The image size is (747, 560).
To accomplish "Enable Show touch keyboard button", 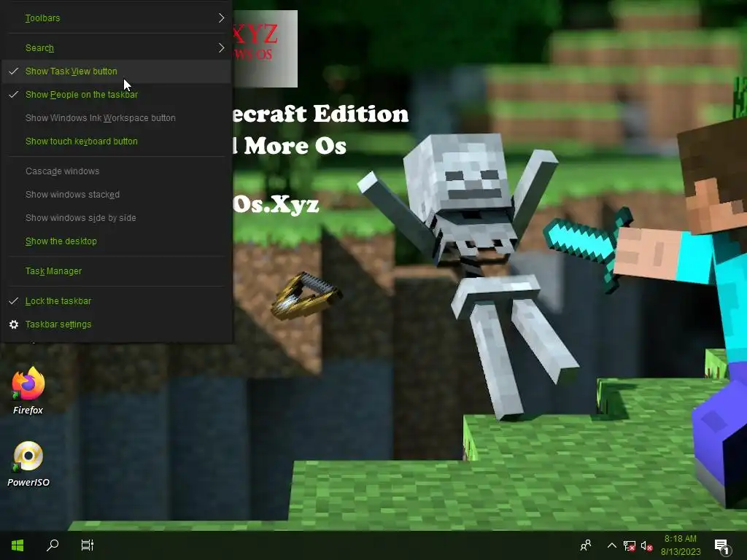I will (116, 141).
